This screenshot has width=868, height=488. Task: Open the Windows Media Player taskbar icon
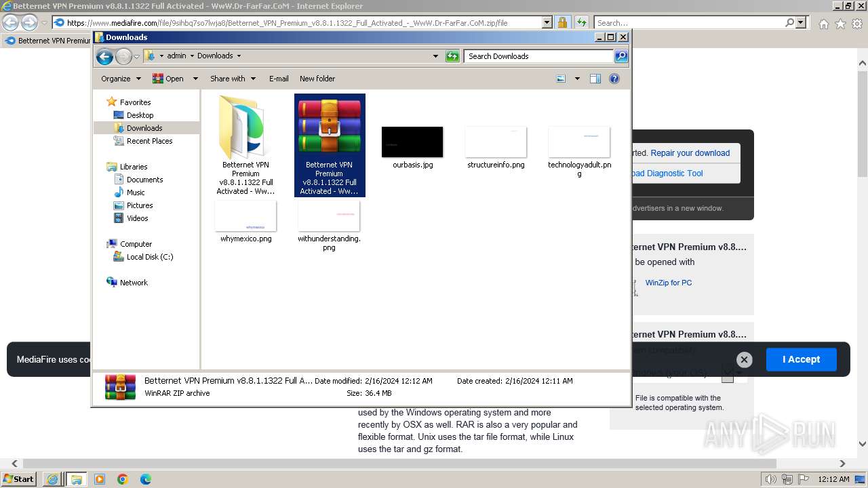[x=100, y=479]
